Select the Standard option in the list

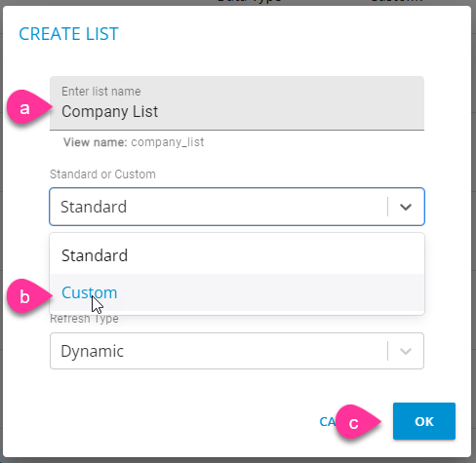click(x=237, y=255)
